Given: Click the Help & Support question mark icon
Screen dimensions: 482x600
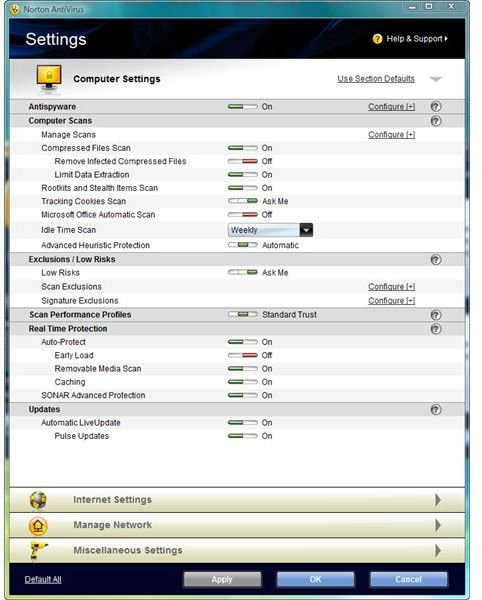Looking at the screenshot, I should 377,39.
